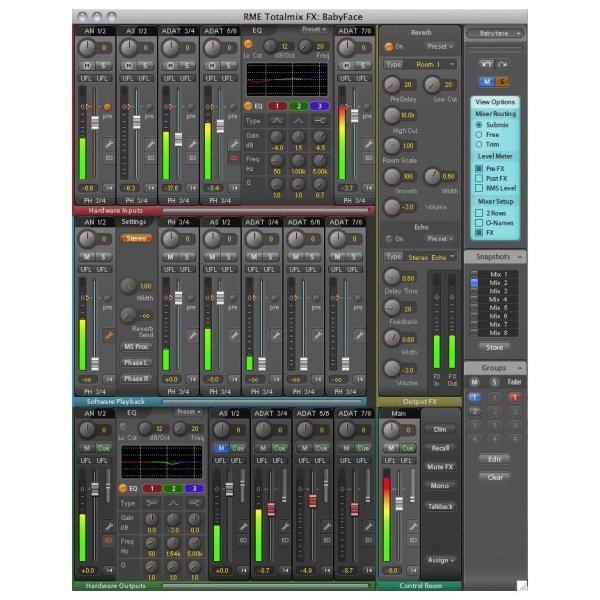Click the red fader group 1 button
The image size is (600, 600).
click(x=515, y=397)
